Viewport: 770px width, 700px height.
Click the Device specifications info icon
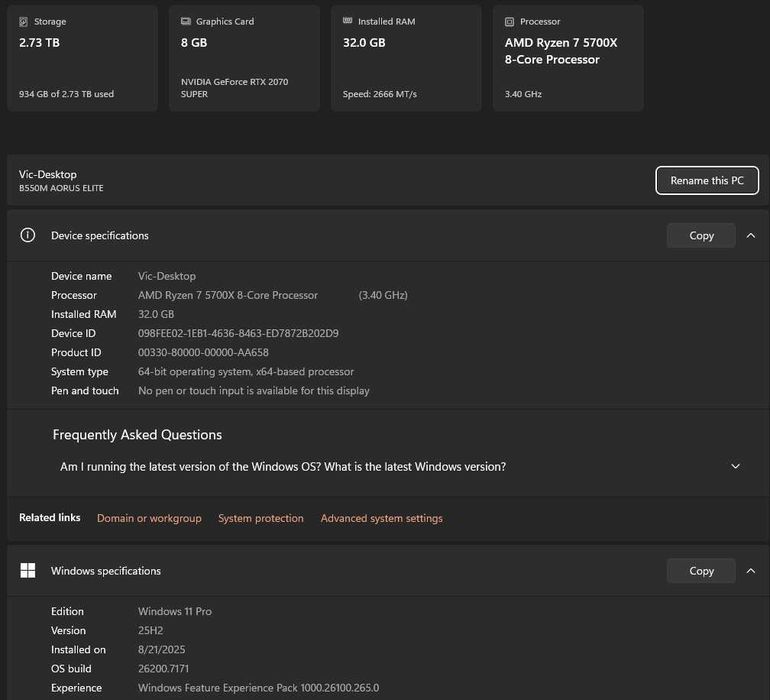click(x=28, y=235)
